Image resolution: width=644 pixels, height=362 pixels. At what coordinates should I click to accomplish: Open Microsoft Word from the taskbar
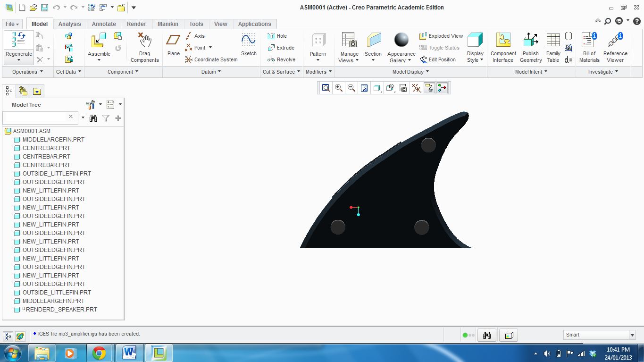coord(129,353)
